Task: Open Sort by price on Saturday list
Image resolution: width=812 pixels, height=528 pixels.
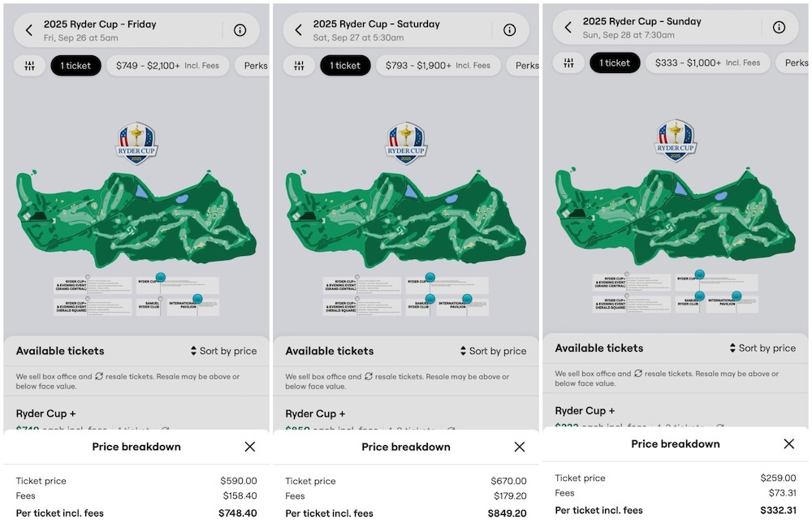Action: coord(494,351)
